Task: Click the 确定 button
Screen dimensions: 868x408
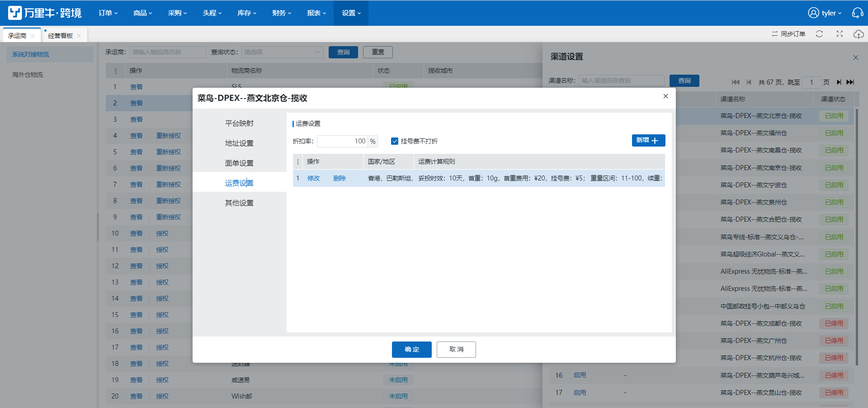Action: point(412,349)
